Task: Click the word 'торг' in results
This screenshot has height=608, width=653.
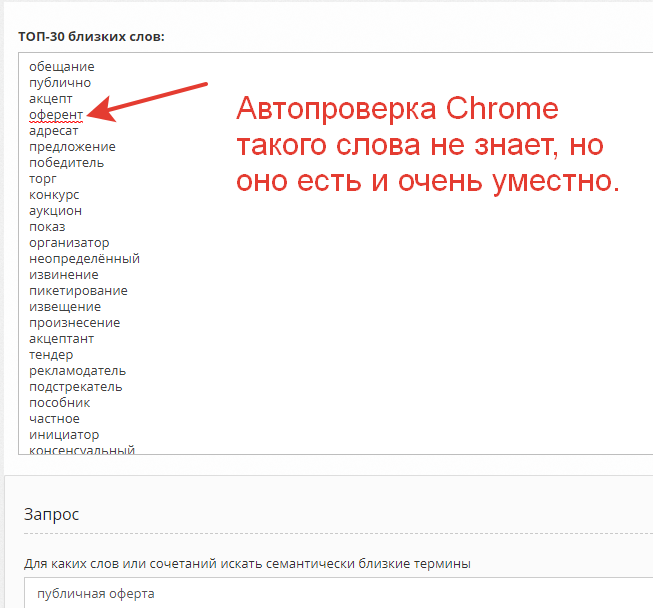Action: (42, 179)
